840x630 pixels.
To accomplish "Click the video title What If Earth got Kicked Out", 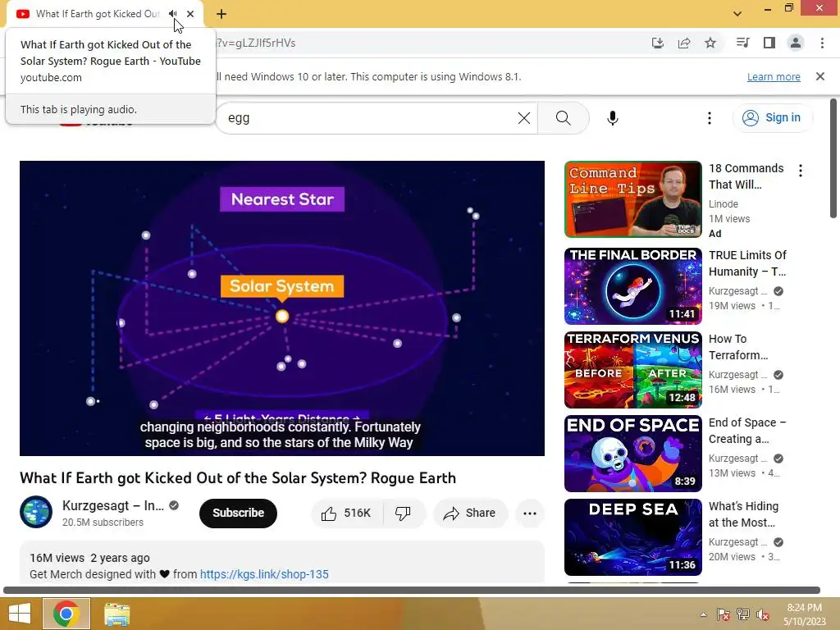I will point(238,478).
